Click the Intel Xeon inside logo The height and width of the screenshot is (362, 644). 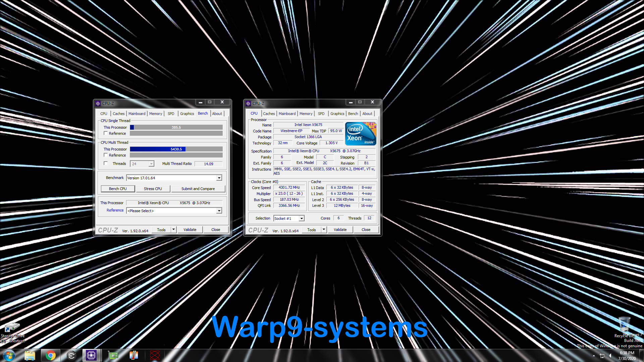click(361, 133)
